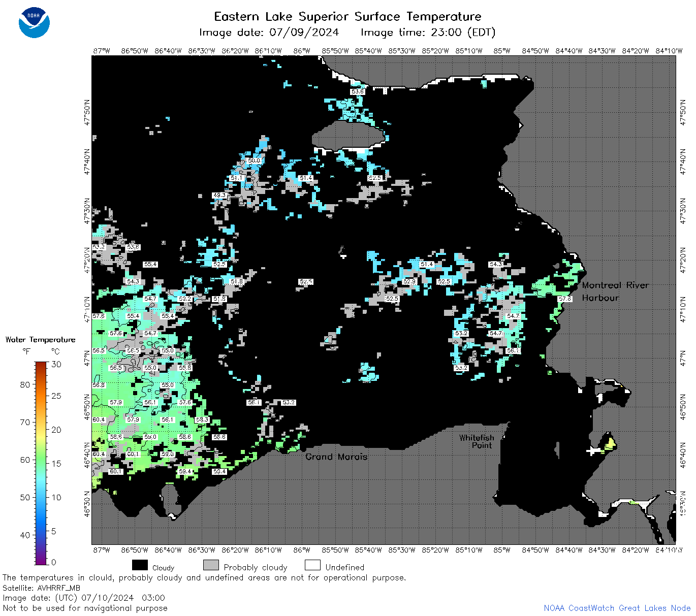This screenshot has width=696, height=616.
Task: Select the black Cloudy legend box
Action: [140, 565]
